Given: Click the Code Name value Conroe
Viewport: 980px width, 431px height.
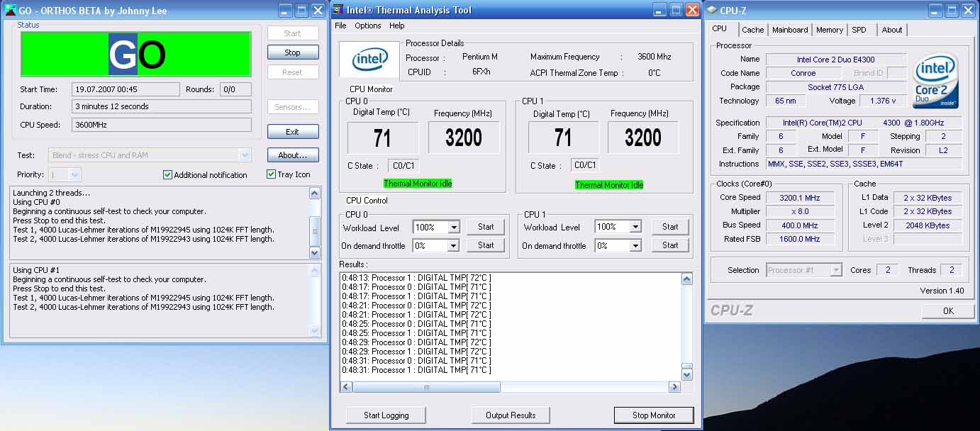Looking at the screenshot, I should pyautogui.click(x=803, y=73).
